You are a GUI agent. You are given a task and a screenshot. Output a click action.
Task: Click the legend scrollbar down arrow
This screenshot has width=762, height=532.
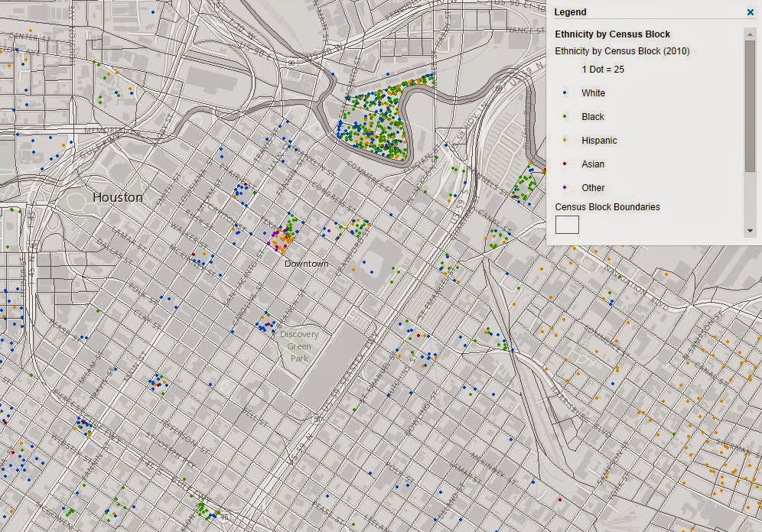click(750, 231)
